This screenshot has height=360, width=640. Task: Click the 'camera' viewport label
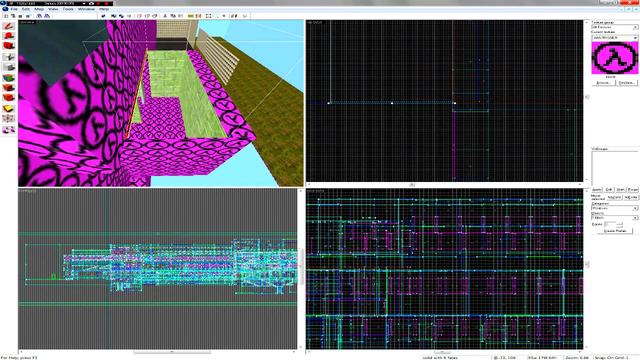point(27,22)
